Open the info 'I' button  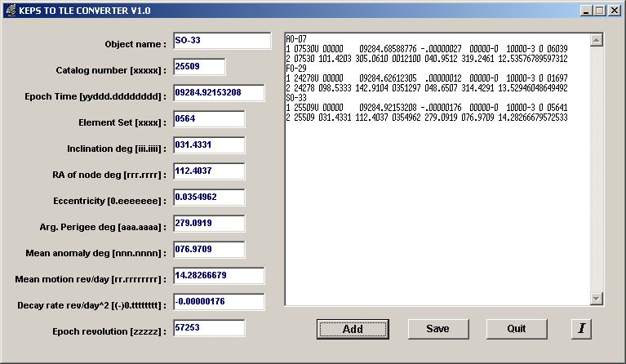(x=581, y=329)
